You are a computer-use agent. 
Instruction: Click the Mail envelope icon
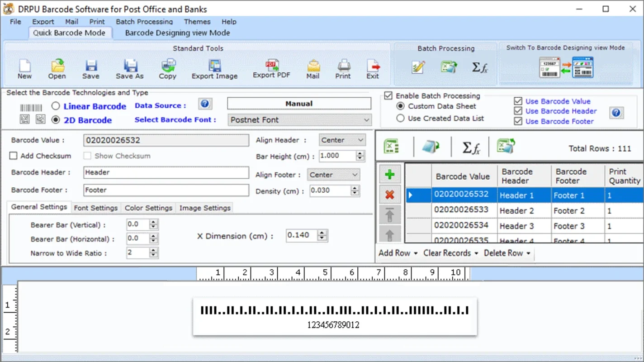point(313,66)
